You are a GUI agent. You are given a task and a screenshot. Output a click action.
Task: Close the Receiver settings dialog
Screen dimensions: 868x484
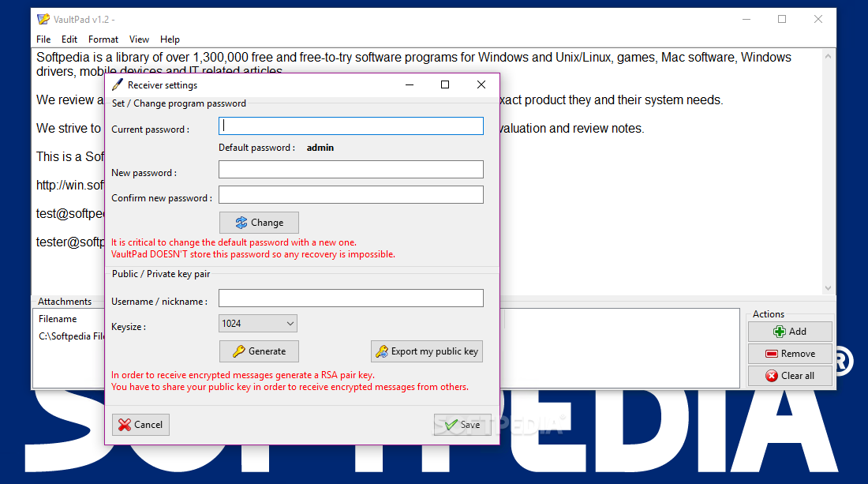coord(481,84)
